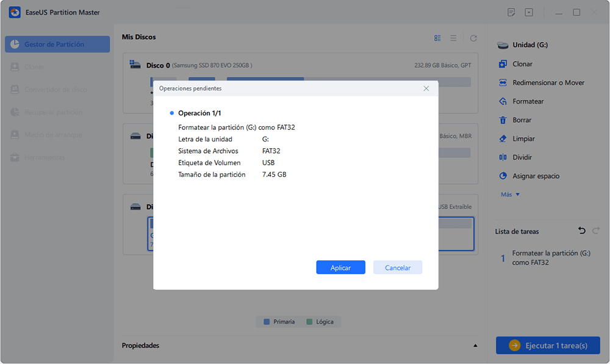
Task: Expand the Propiedades panel arrow
Action: point(475,345)
